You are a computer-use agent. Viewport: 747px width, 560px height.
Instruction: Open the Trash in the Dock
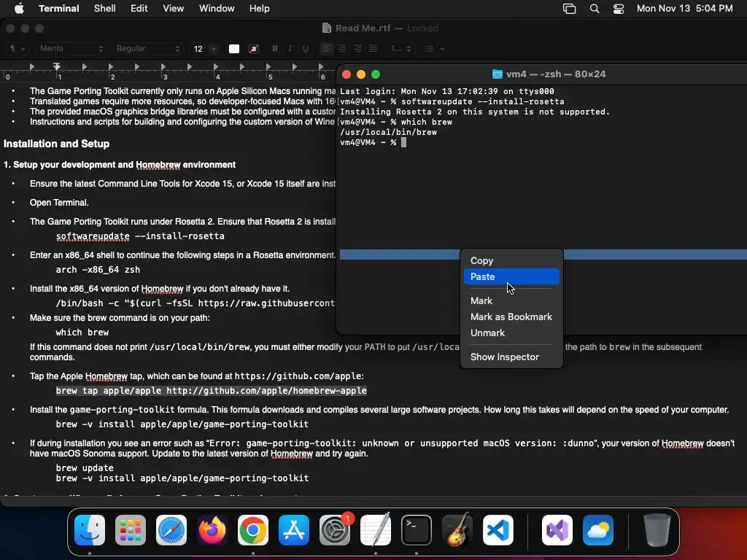pos(657,530)
